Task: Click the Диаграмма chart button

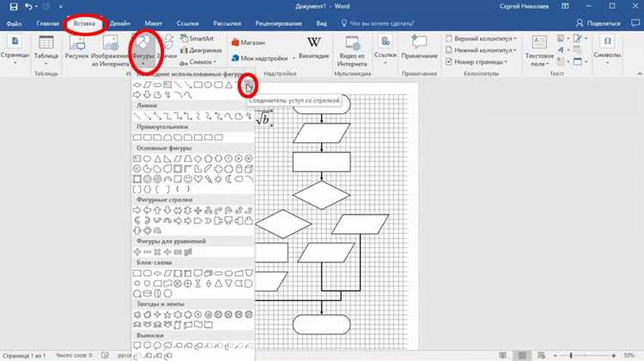Action: (201, 50)
